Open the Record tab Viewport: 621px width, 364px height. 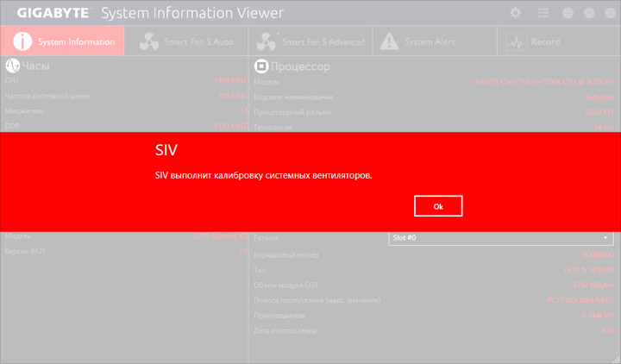pyautogui.click(x=559, y=41)
